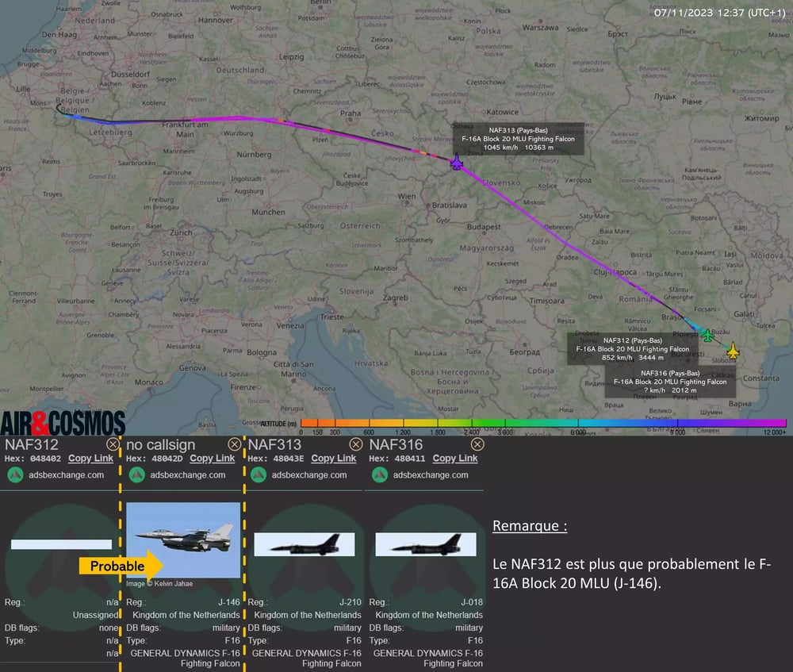Image resolution: width=793 pixels, height=672 pixels.
Task: Click the J-146 registration value
Action: pos(229,602)
